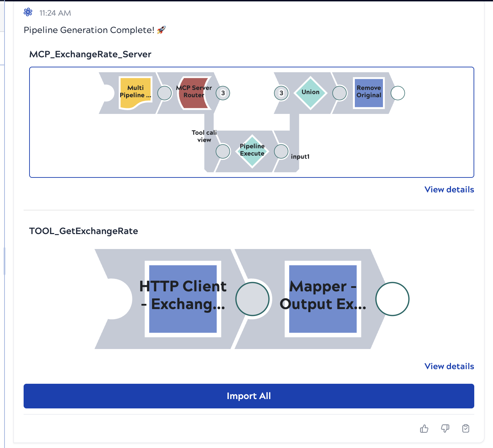Click Union input port numbered 3
This screenshot has width=493, height=448.
281,93
